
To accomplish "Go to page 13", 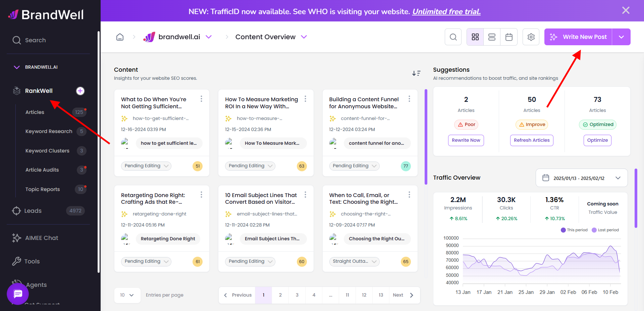I will [x=381, y=295].
